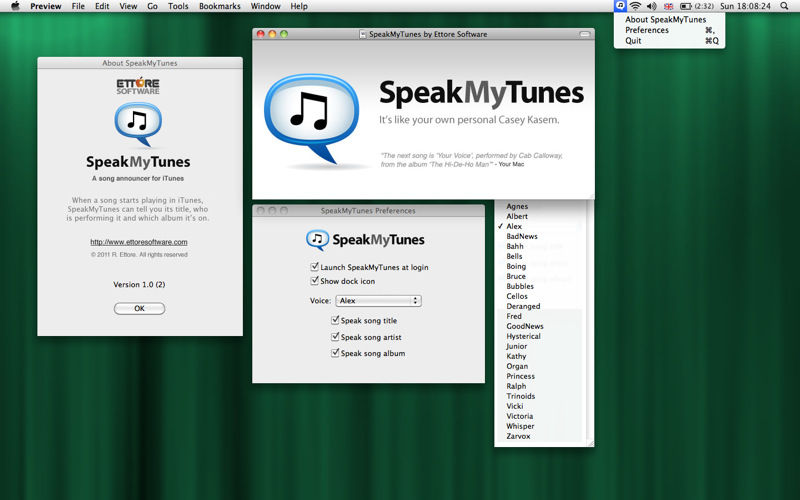This screenshot has width=800, height=500.
Task: Click the toolbar toggle pill in main window
Action: point(585,34)
